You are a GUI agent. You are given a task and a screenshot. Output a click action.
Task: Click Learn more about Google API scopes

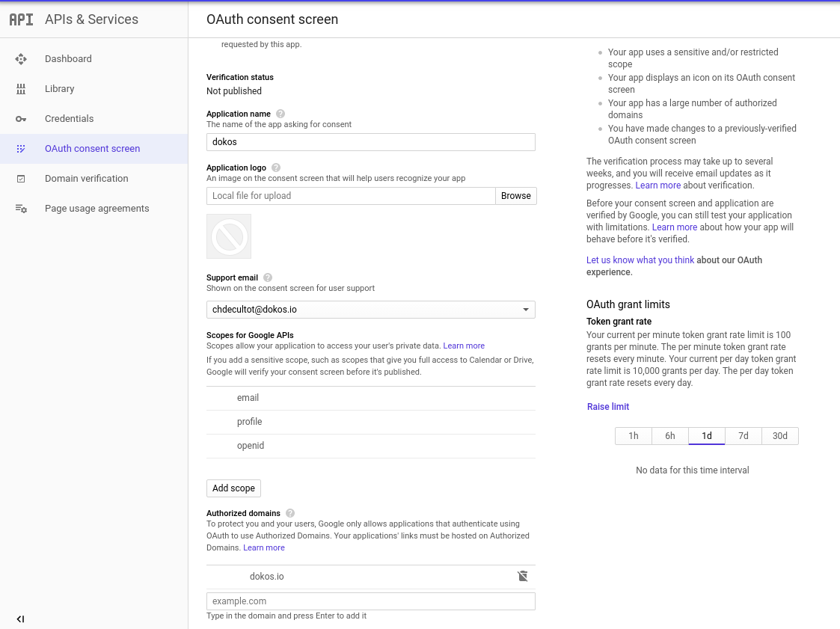tap(464, 346)
